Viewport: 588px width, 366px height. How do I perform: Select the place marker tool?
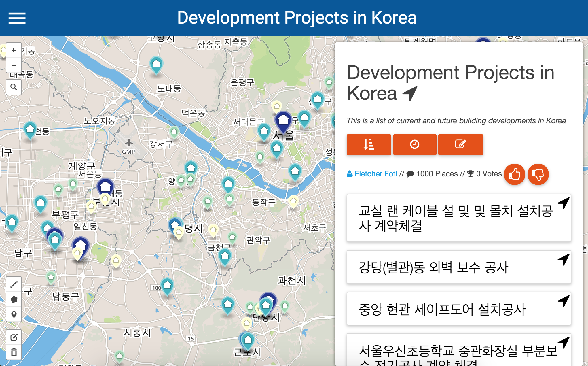[x=14, y=314]
